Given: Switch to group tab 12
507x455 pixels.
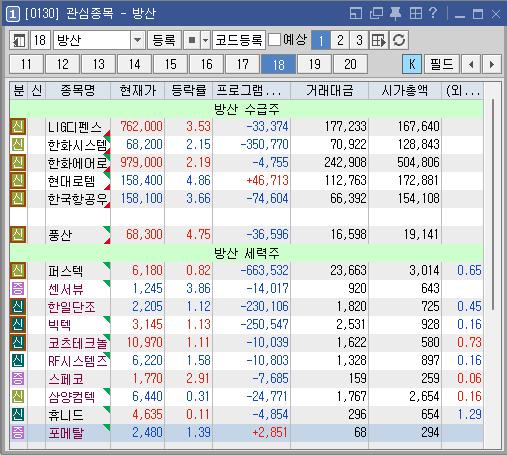Looking at the screenshot, I should coord(62,64).
